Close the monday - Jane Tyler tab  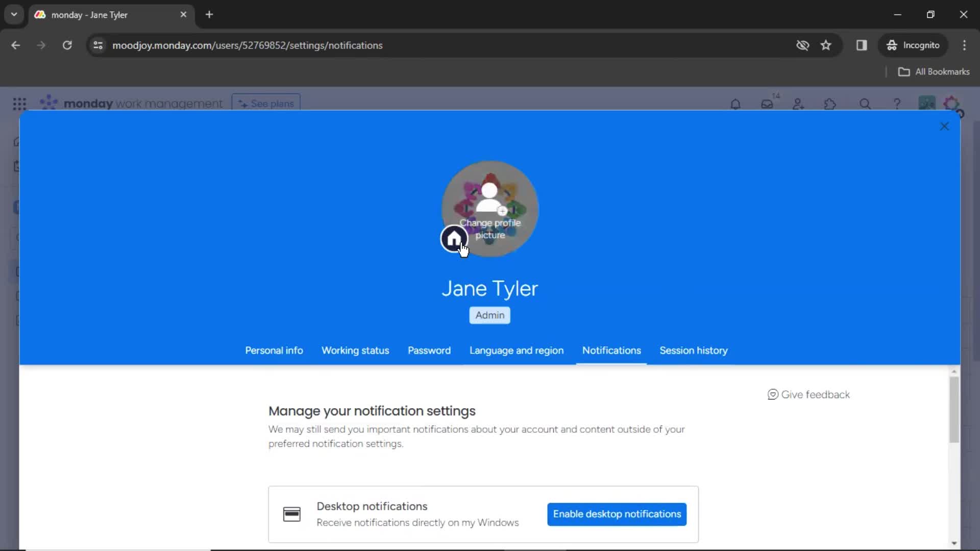tap(183, 15)
